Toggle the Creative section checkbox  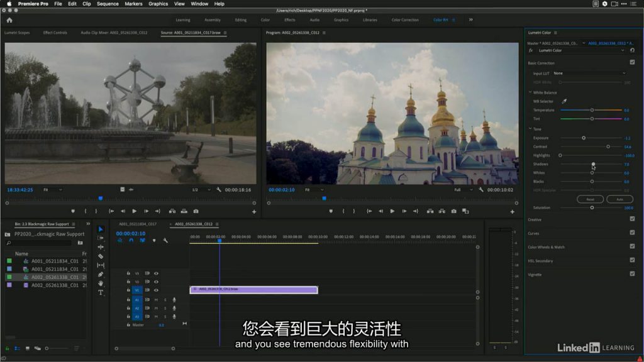tap(632, 219)
